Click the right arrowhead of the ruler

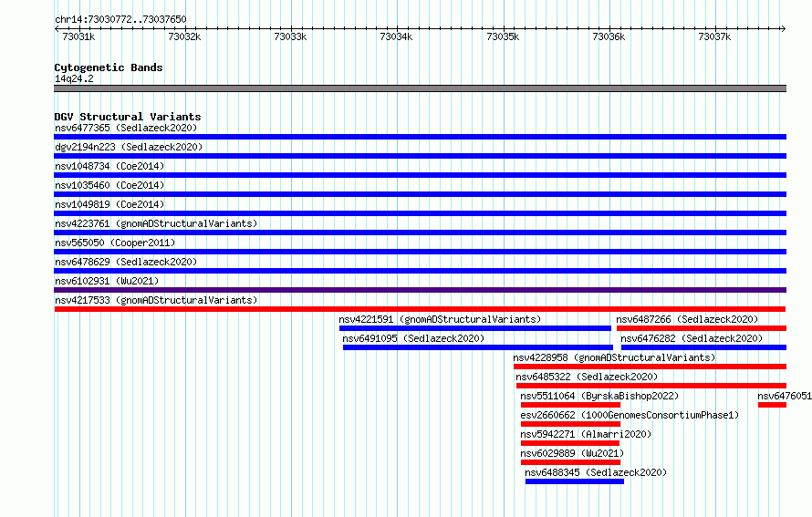[x=784, y=29]
